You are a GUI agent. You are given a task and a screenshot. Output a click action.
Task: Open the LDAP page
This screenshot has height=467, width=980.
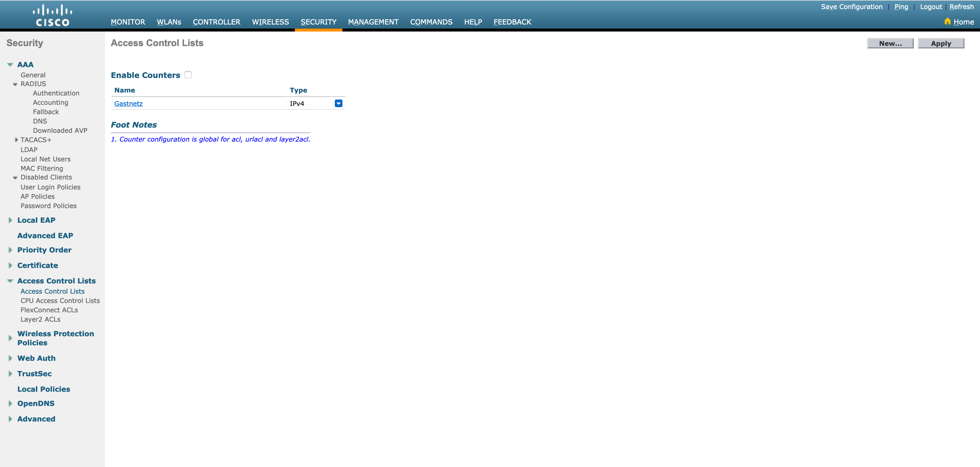click(x=29, y=150)
